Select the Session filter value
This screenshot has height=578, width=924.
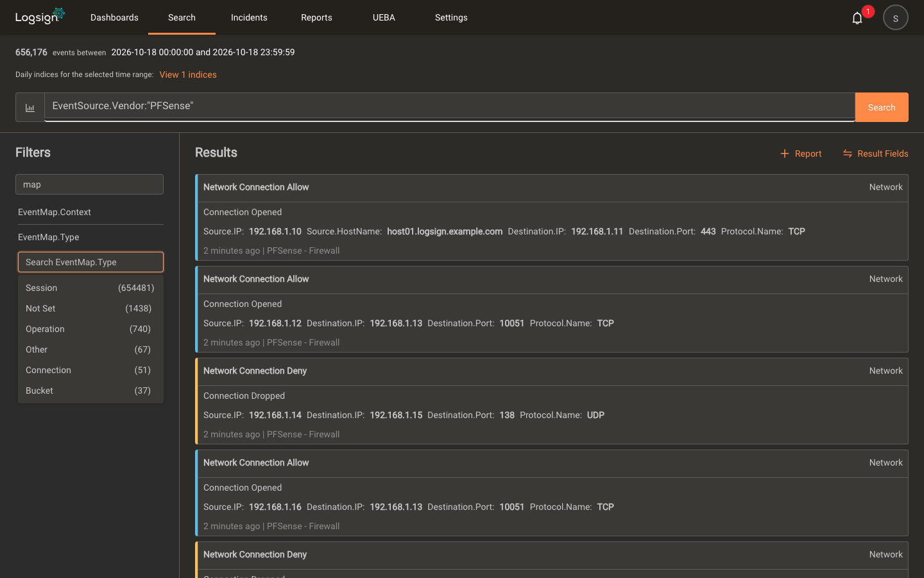(x=90, y=288)
